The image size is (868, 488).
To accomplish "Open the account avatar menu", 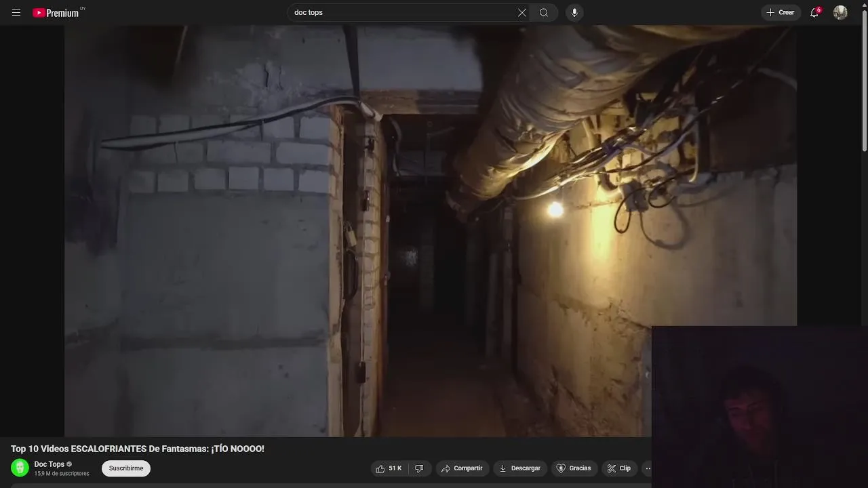I will point(840,13).
